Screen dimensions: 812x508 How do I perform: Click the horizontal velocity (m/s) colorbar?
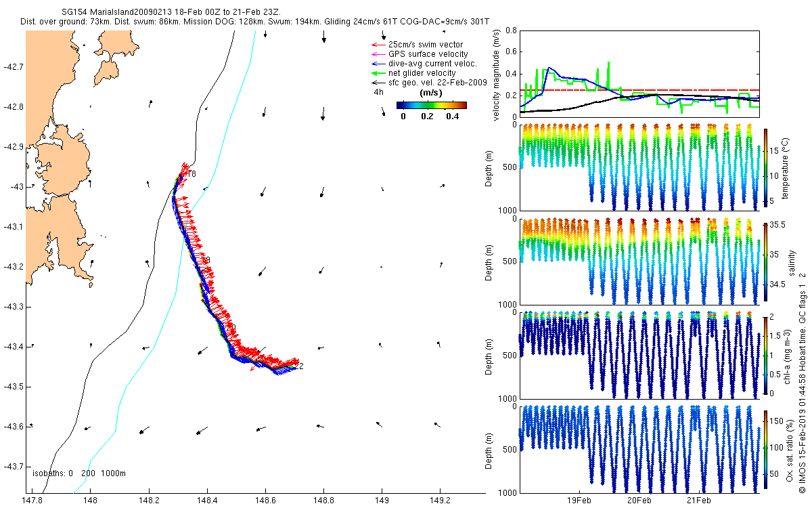tap(431, 106)
